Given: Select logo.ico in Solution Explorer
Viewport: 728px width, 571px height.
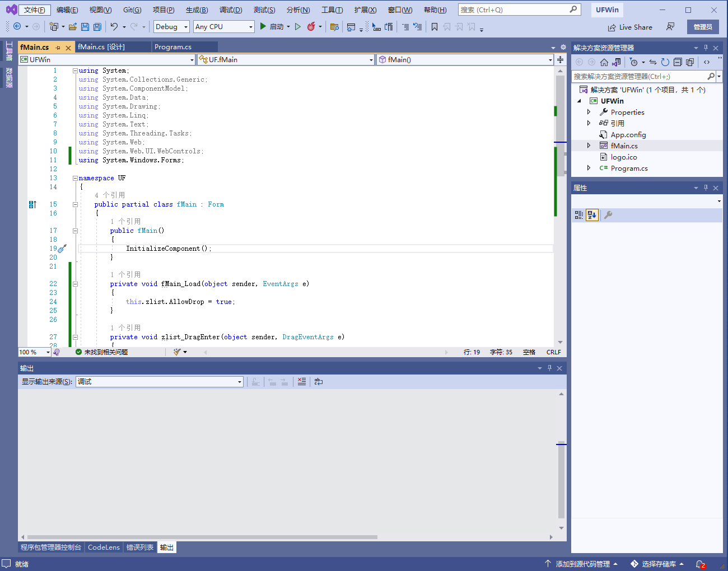Looking at the screenshot, I should [x=624, y=157].
